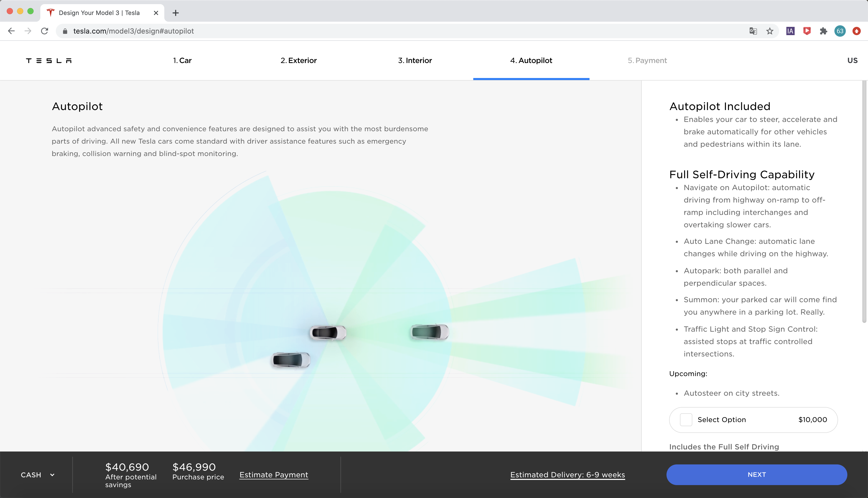Screen dimensions: 868x498
Task: Open the tab for step 1 Car
Action: (182, 60)
